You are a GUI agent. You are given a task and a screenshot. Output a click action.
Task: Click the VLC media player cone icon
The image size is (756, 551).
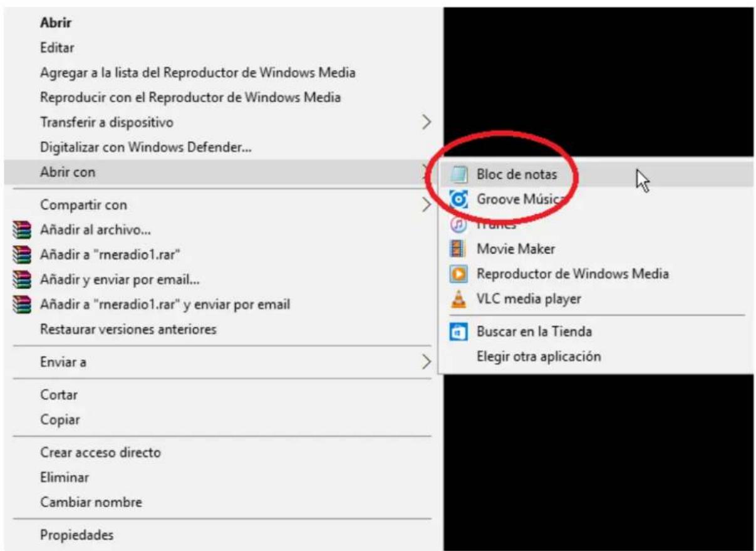coord(459,300)
